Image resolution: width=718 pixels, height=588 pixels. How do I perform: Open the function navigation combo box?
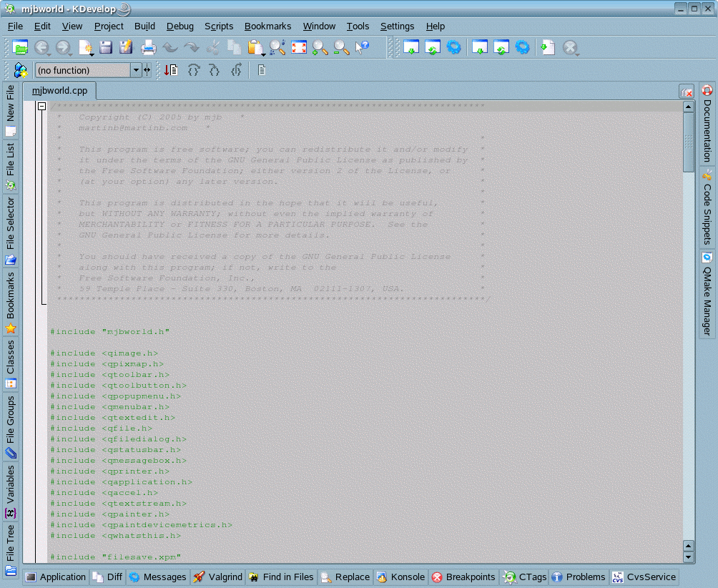point(136,70)
